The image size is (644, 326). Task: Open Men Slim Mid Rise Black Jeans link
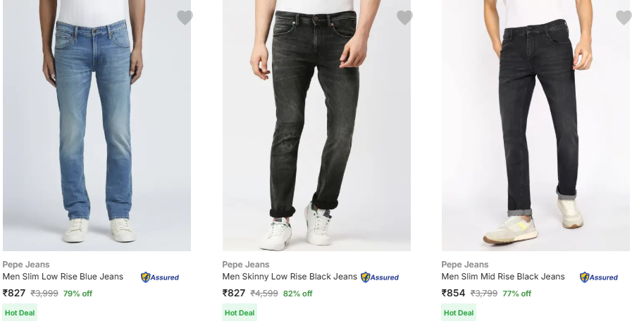(503, 277)
